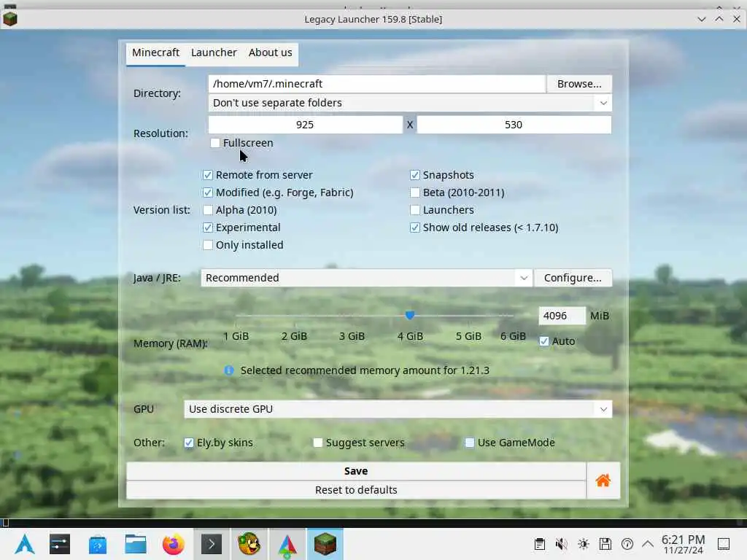
Task: Click the 4096 MiB memory field
Action: [562, 316]
